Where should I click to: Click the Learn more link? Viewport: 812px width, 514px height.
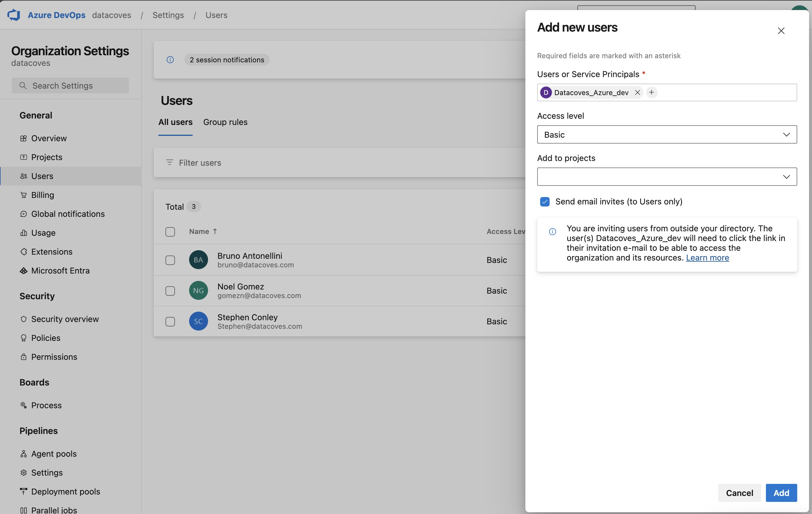[x=707, y=258]
